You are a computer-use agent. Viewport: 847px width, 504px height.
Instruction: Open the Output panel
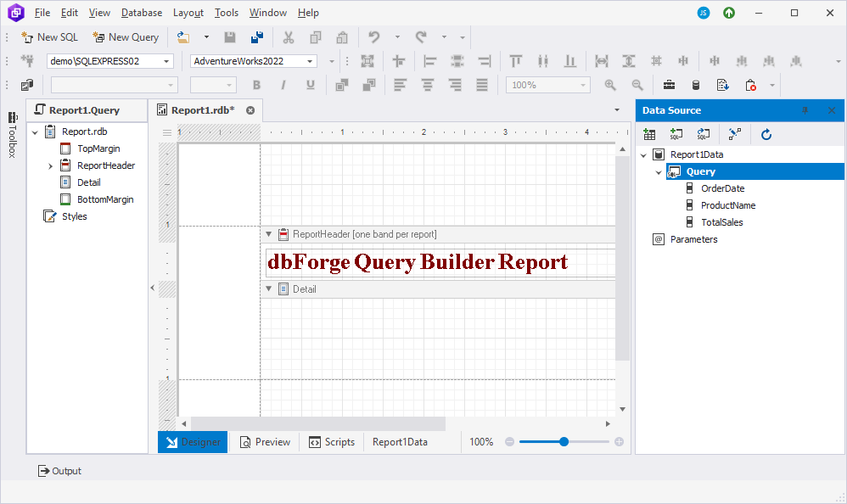[59, 471]
